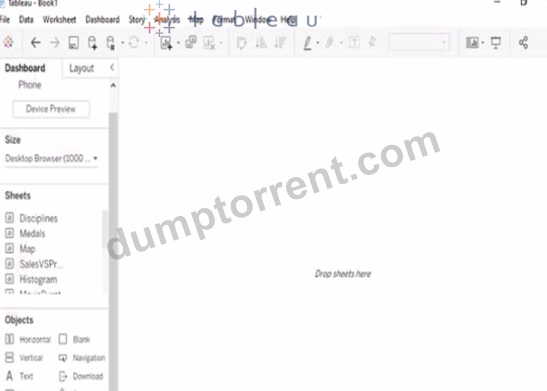Open the Show Me cards dropdown arrow
547x391 pixels.
483,43
